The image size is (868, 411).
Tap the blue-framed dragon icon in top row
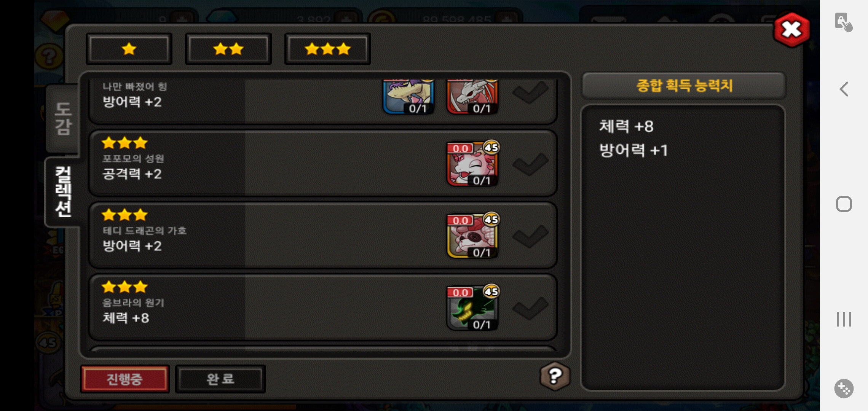tap(408, 97)
